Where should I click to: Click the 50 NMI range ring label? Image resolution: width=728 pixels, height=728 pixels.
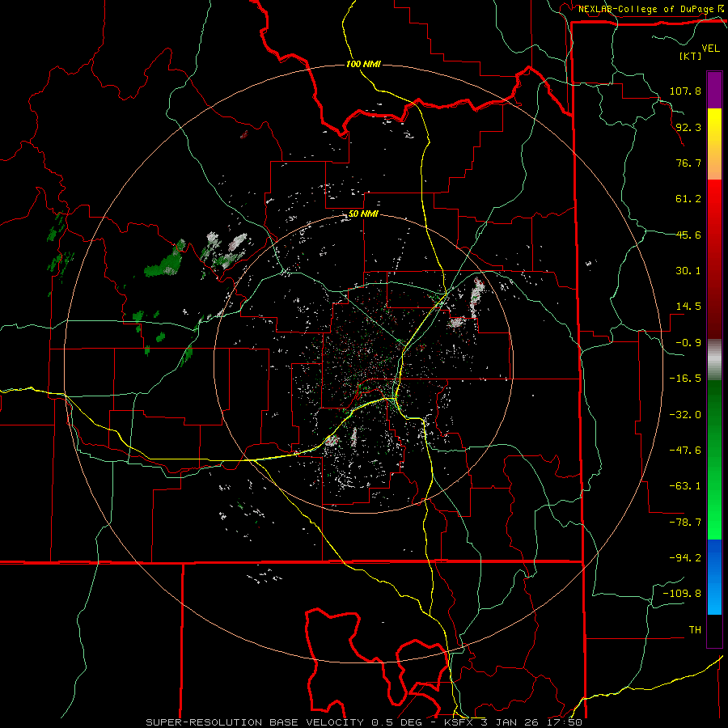click(363, 214)
